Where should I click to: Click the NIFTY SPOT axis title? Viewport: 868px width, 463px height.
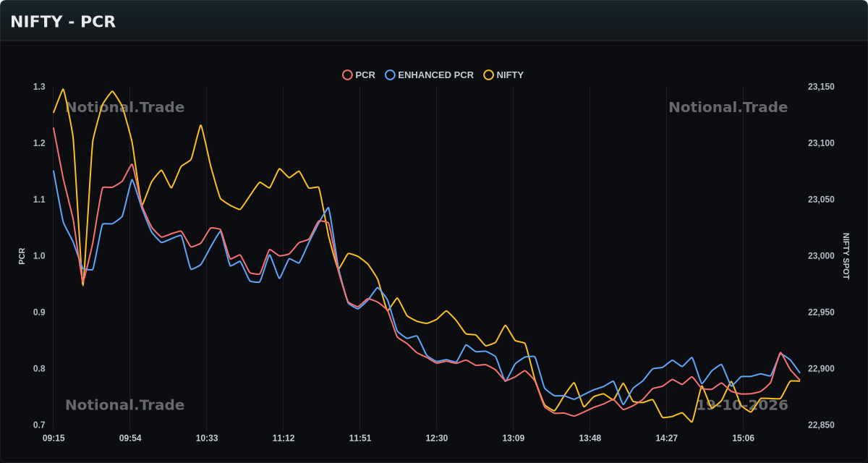(846, 256)
